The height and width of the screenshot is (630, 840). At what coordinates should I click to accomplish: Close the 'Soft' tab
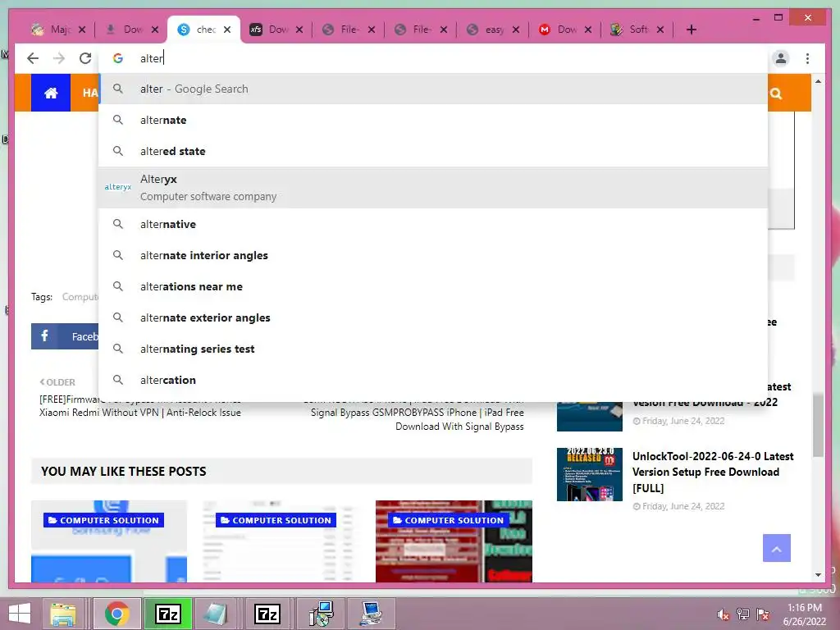pos(660,30)
